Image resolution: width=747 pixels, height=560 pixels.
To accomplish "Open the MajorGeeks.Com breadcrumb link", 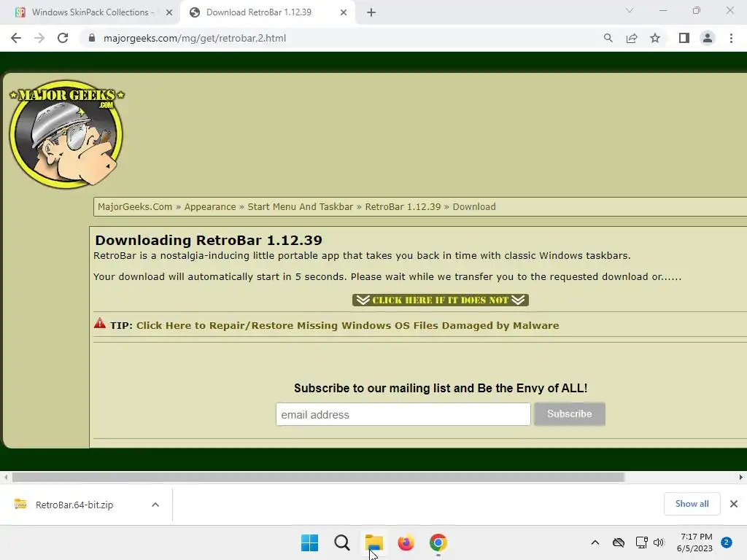I will [x=135, y=206].
